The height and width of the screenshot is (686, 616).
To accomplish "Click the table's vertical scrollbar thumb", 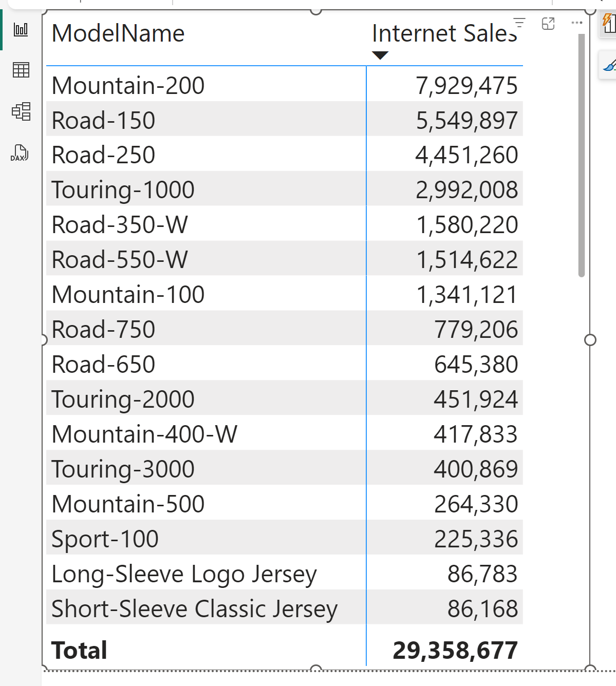I will coord(582,156).
